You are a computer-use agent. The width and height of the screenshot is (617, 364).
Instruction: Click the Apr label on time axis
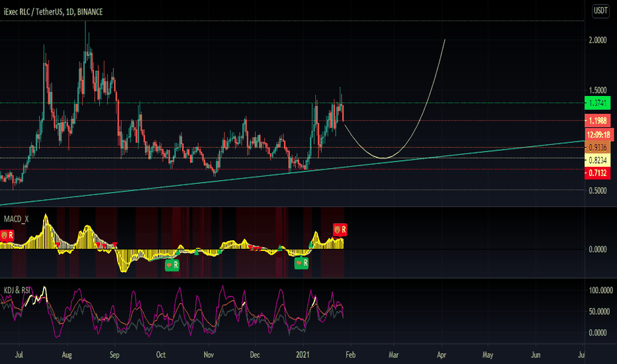442,355
